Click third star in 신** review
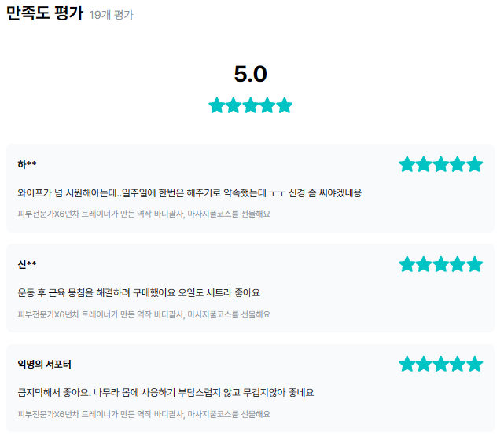Viewport: 504px width, 440px height. (441, 264)
